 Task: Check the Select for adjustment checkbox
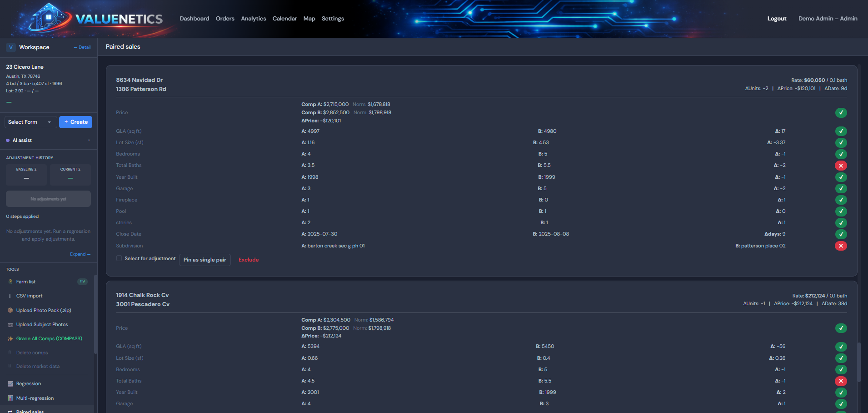pyautogui.click(x=119, y=258)
